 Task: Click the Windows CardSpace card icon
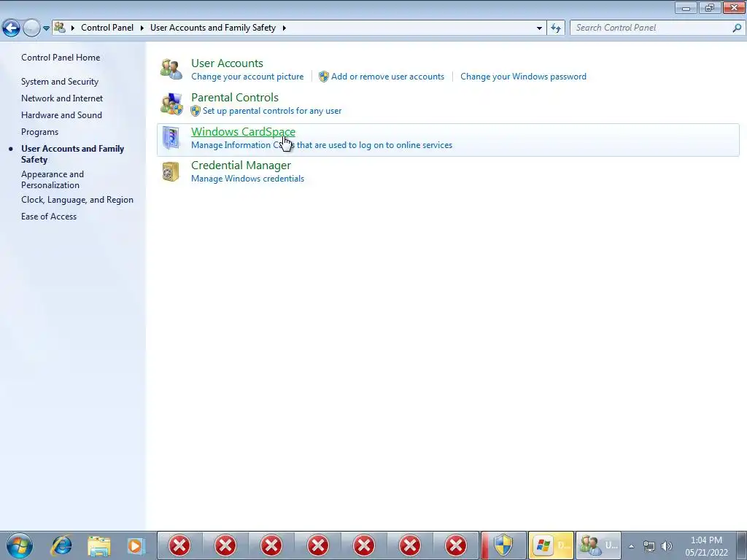point(171,138)
